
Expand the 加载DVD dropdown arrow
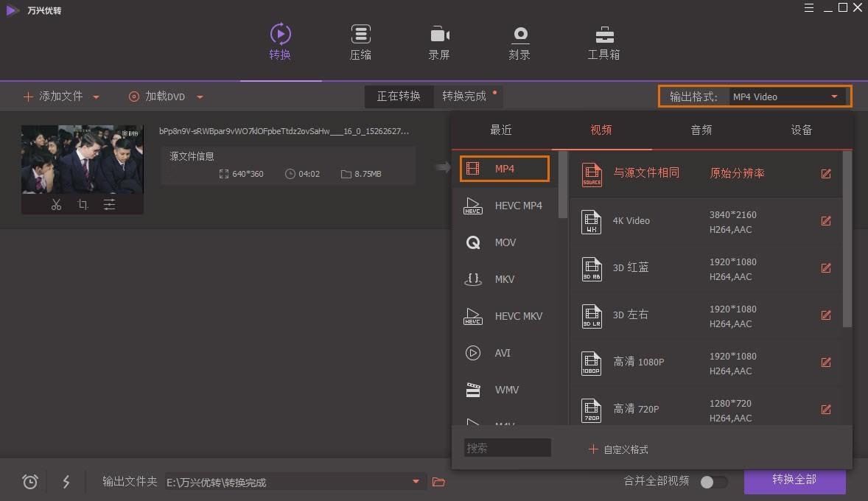(200, 97)
